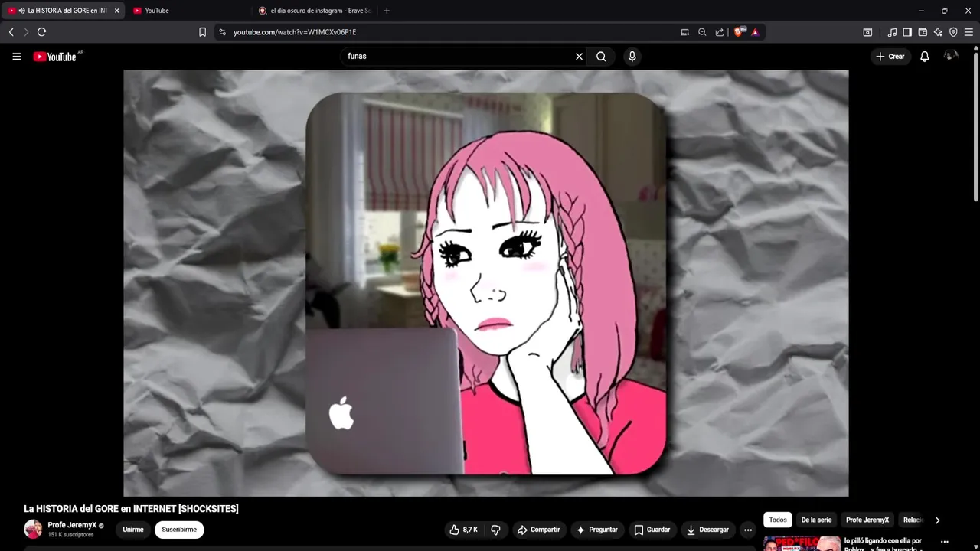The width and height of the screenshot is (980, 551).
Task: Switch to 'el dia oscuro de instagram' tab
Action: click(315, 11)
